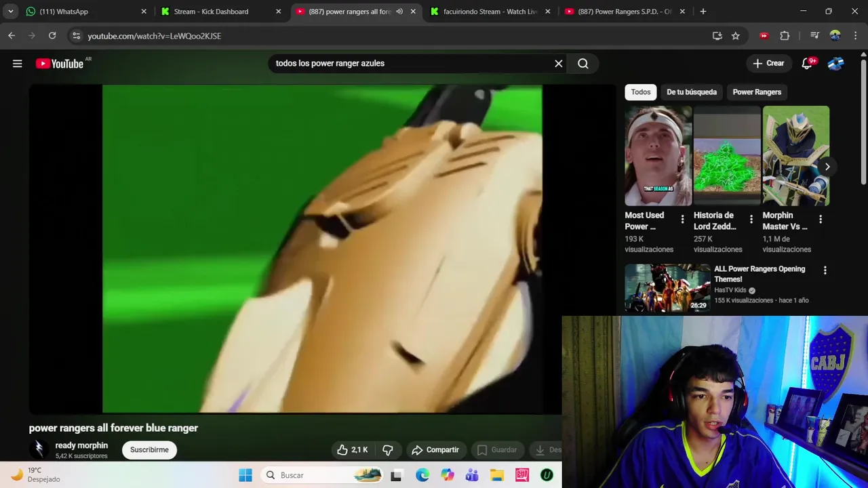
Task: Open YouTube notifications bell
Action: point(807,63)
